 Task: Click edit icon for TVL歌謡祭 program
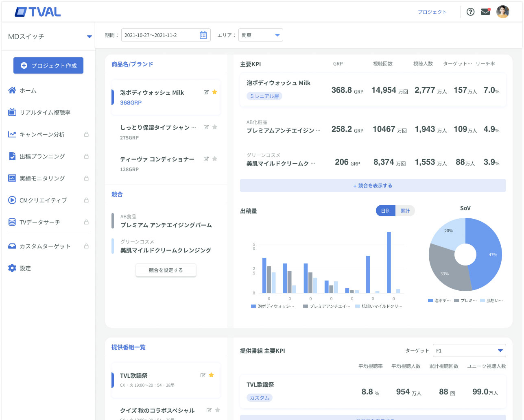(x=203, y=375)
